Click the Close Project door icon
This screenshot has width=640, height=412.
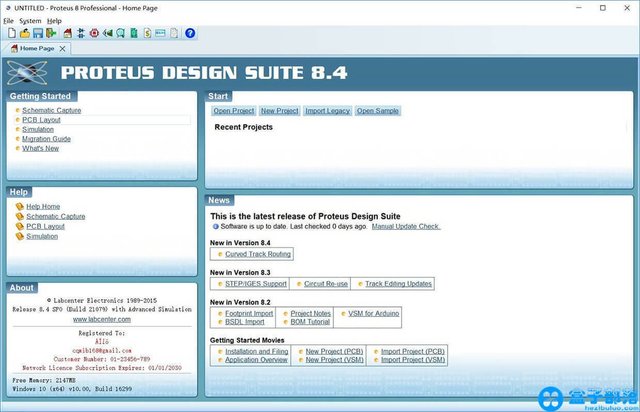click(51, 33)
